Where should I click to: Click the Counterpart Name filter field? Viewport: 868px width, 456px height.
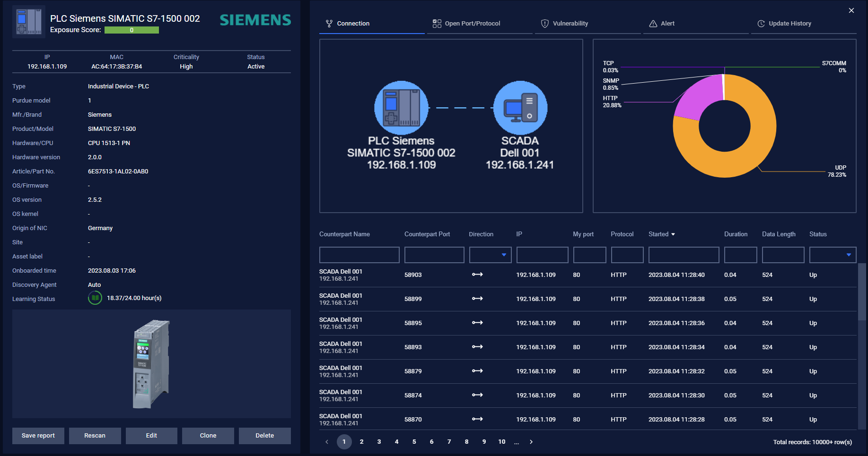(359, 255)
